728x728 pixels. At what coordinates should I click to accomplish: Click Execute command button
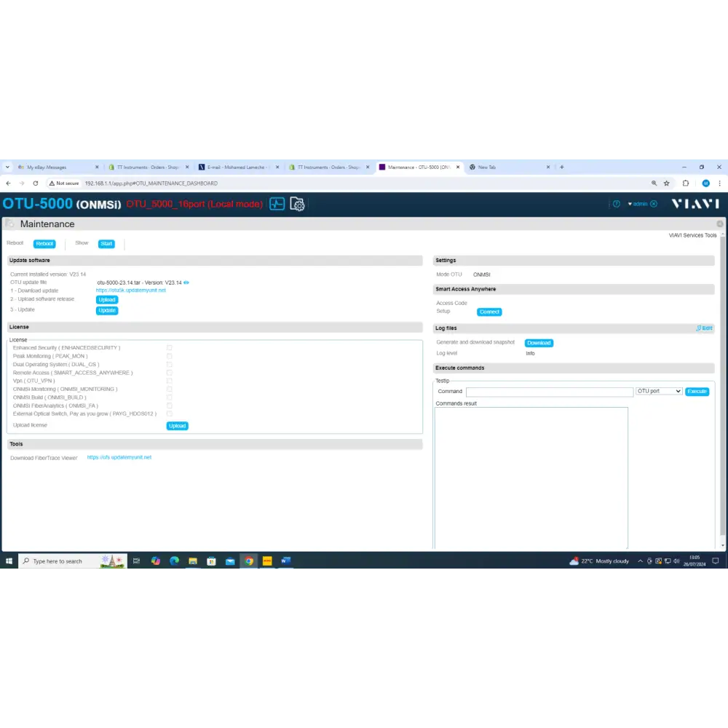coord(697,392)
